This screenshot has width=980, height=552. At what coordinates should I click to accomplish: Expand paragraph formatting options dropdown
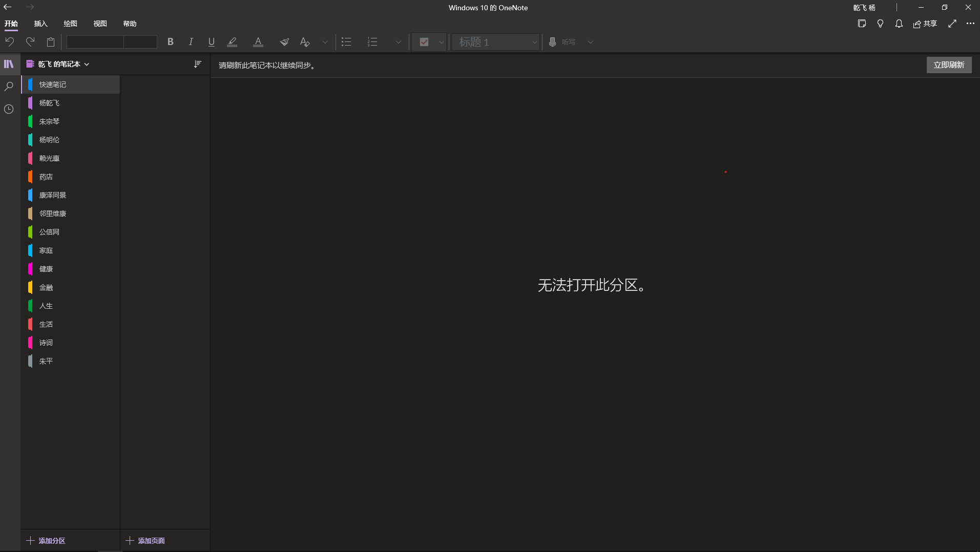click(399, 42)
